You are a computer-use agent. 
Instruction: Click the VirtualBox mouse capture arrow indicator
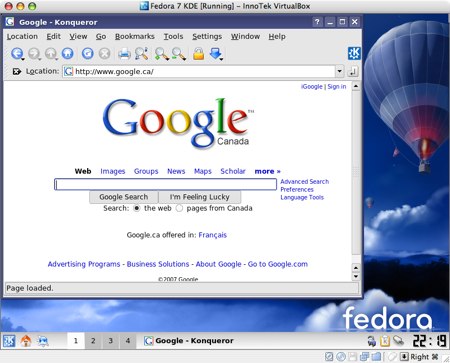[404, 357]
